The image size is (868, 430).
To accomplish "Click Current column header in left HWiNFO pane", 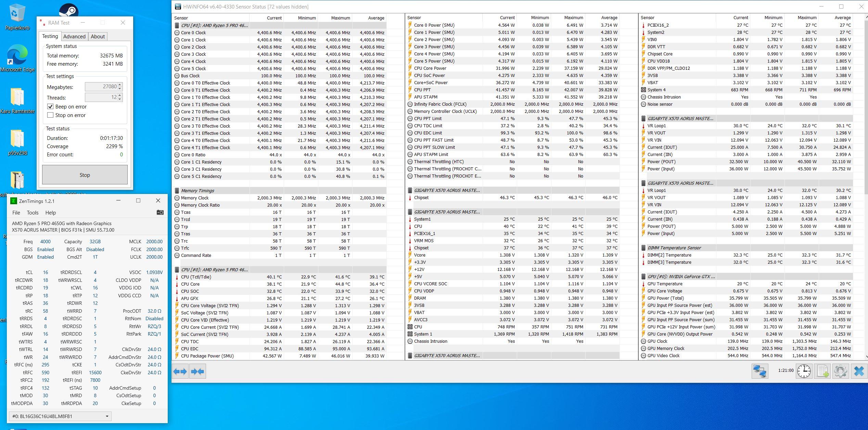I will point(267,18).
